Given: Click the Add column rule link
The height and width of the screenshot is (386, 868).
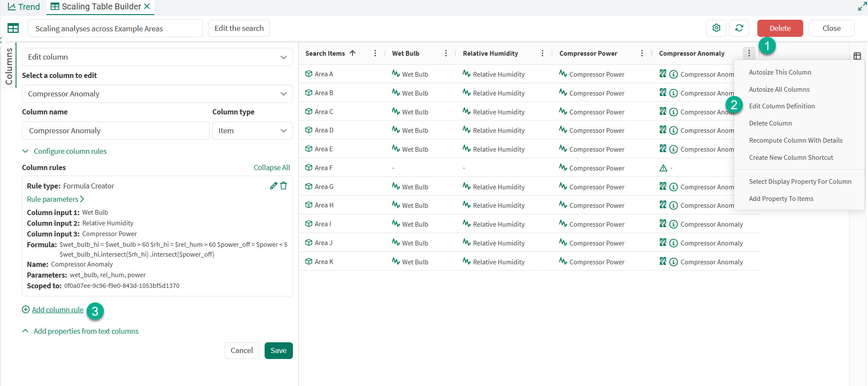Looking at the screenshot, I should point(57,310).
